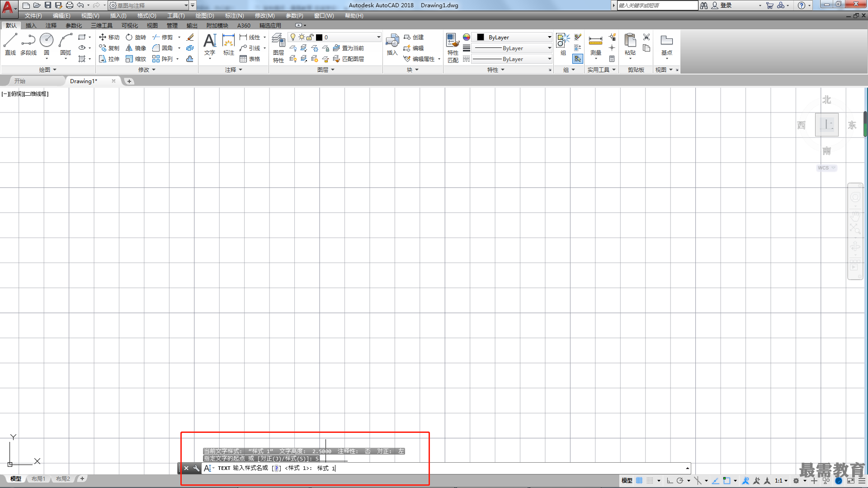
Task: Expand the Annotation (注释) panel
Action: tap(234, 70)
